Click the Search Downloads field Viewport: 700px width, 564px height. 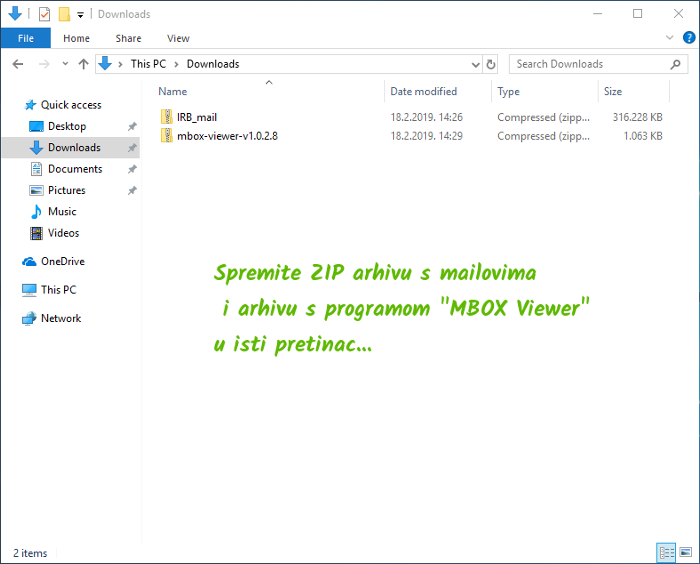point(590,64)
